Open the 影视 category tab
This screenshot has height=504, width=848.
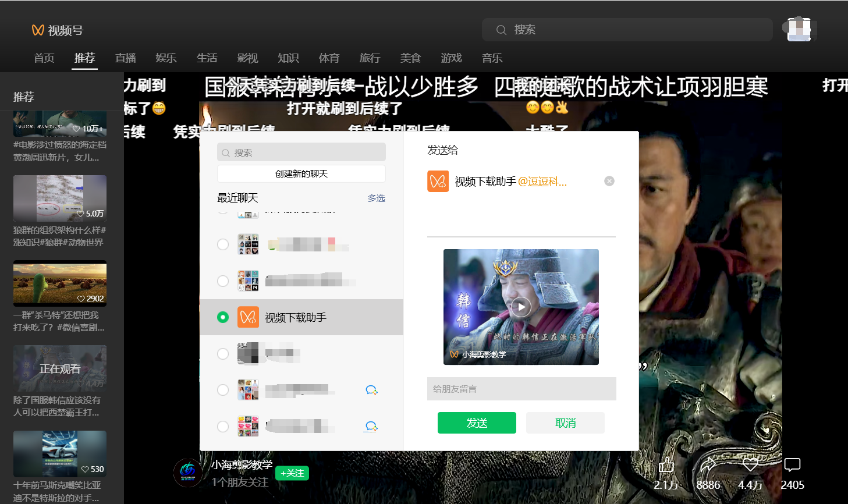tap(248, 58)
